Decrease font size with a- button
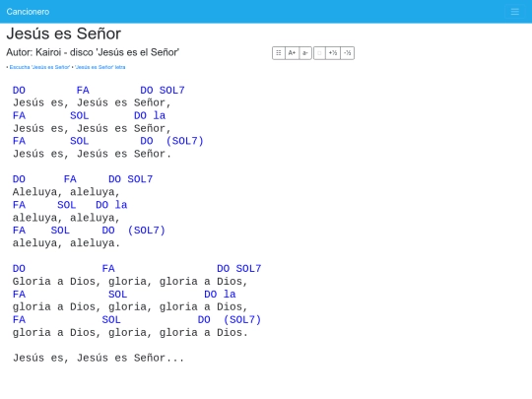 click(x=305, y=53)
